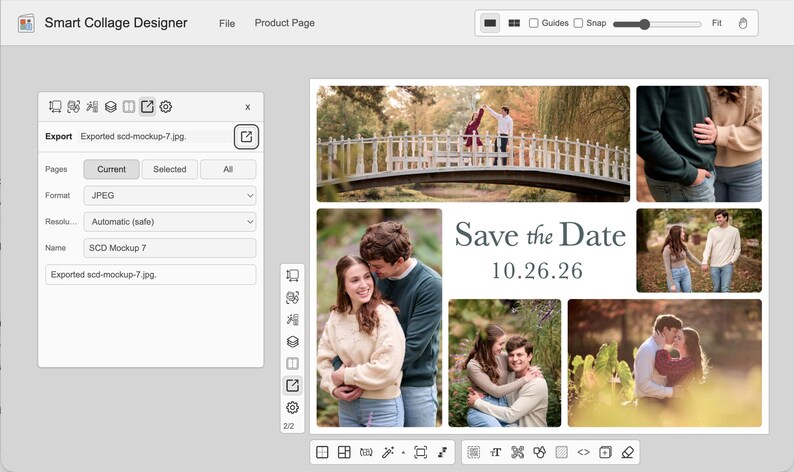
Task: Click the angle brackets code icon
Action: tap(583, 452)
